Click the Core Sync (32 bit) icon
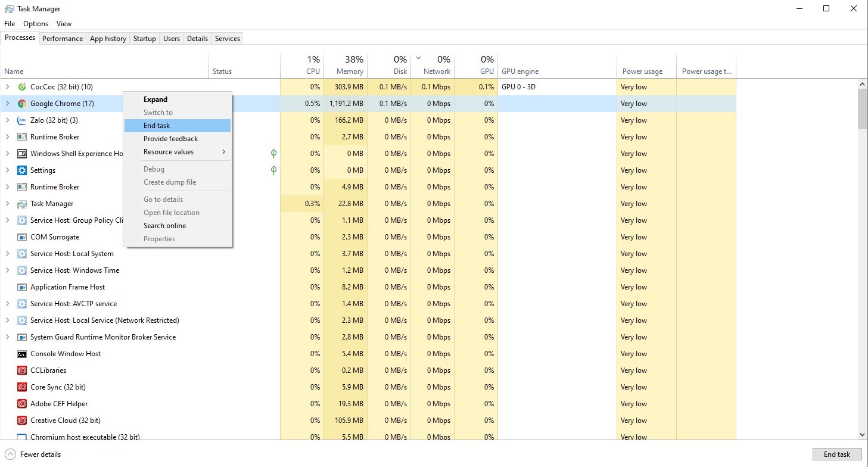This screenshot has height=467, width=868. point(22,387)
